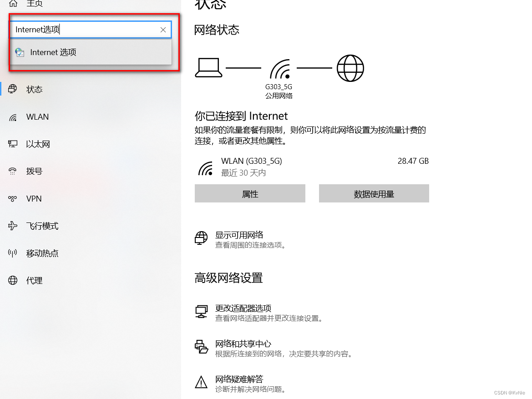Viewport: 532px width, 399px height.
Task: Click the 拨号 dial-up phone icon
Action: click(13, 172)
